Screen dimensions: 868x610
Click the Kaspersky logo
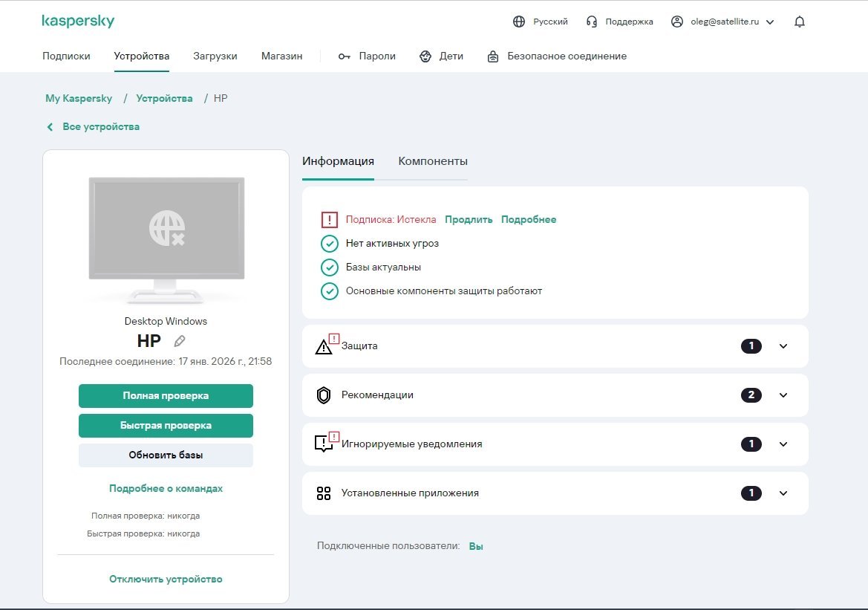pyautogui.click(x=78, y=22)
